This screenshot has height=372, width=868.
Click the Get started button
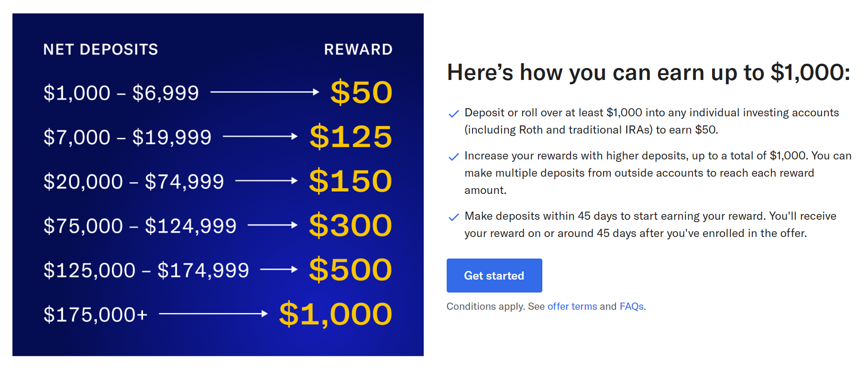pos(494,275)
